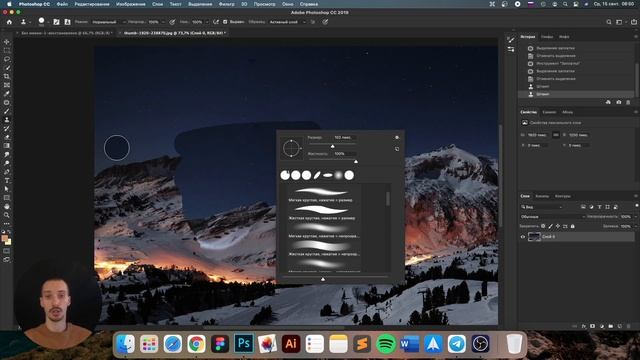
Task: Click the search icon in options bar
Action: (x=609, y=22)
